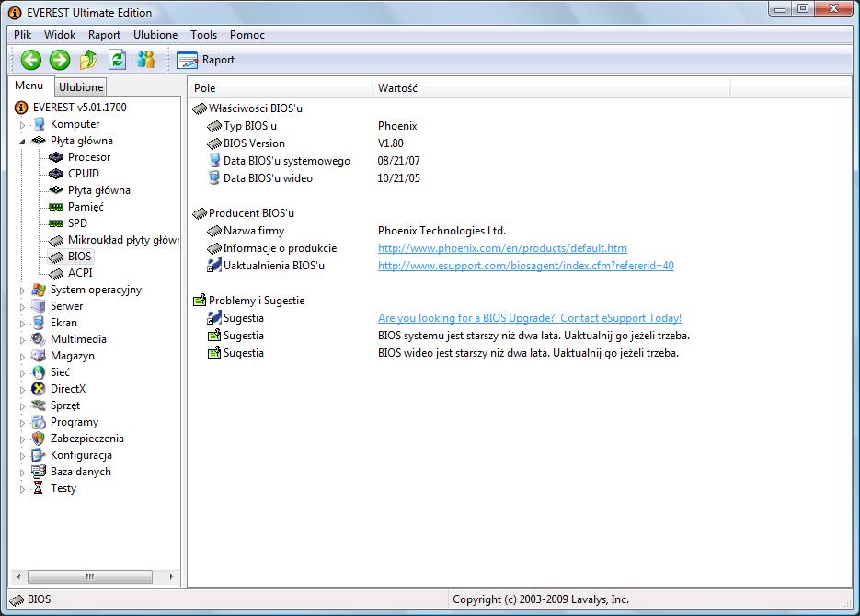Click the Konfiguracja icon in tree
860x616 pixels.
(39, 455)
